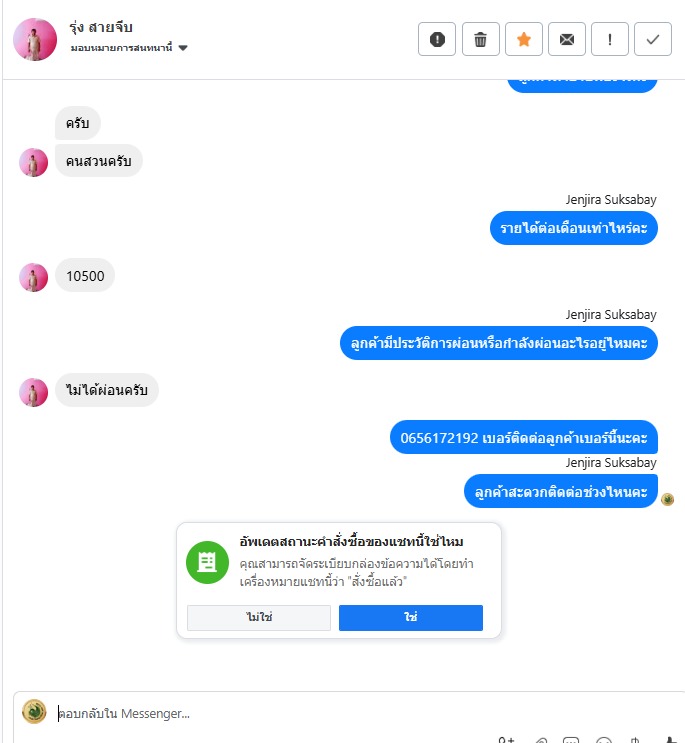
Task: Focus the reply in Messenger text field
Action: point(365,713)
